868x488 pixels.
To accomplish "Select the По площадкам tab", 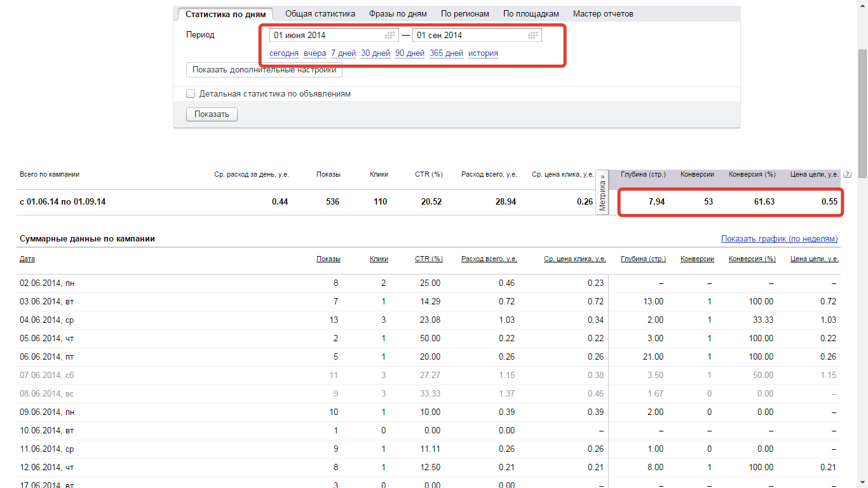I will coord(531,13).
